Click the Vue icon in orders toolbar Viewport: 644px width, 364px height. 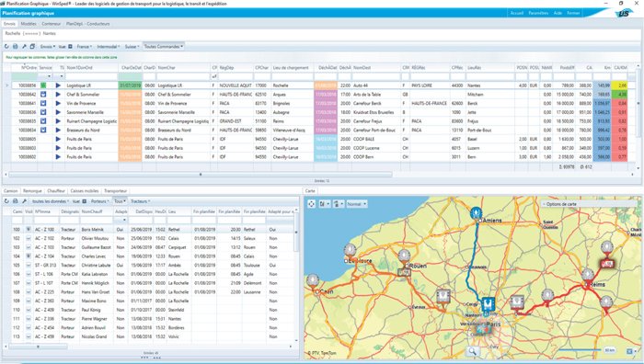[70, 47]
